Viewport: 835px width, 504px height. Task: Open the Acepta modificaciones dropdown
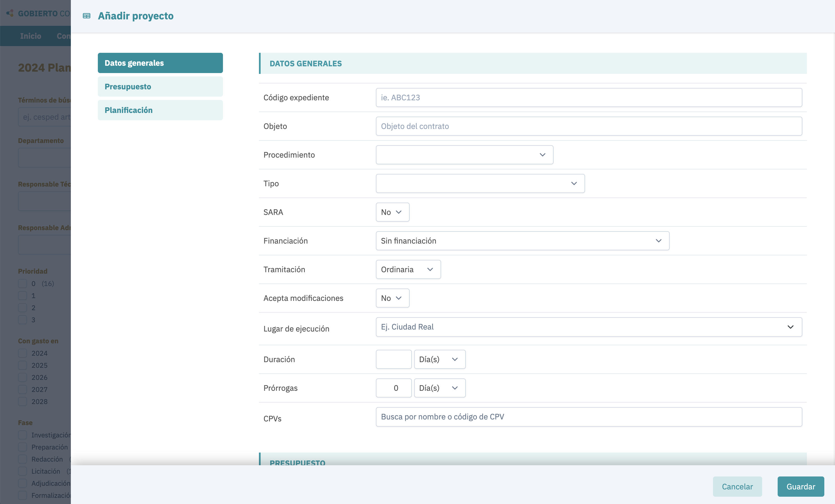pos(392,298)
